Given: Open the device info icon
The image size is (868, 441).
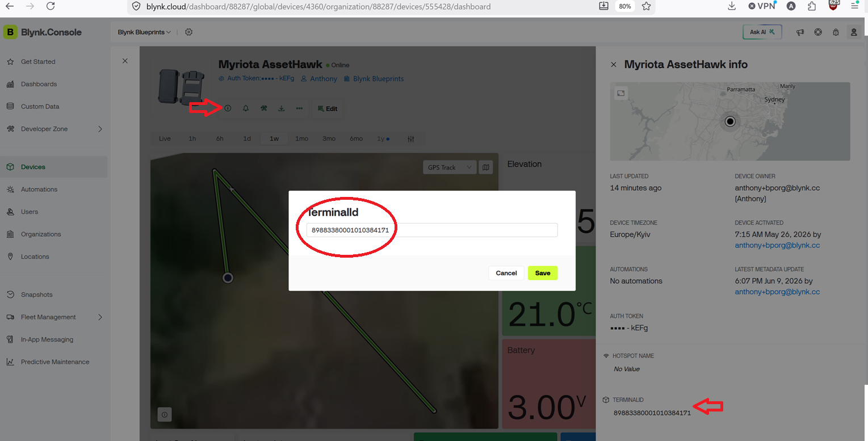Looking at the screenshot, I should (228, 108).
